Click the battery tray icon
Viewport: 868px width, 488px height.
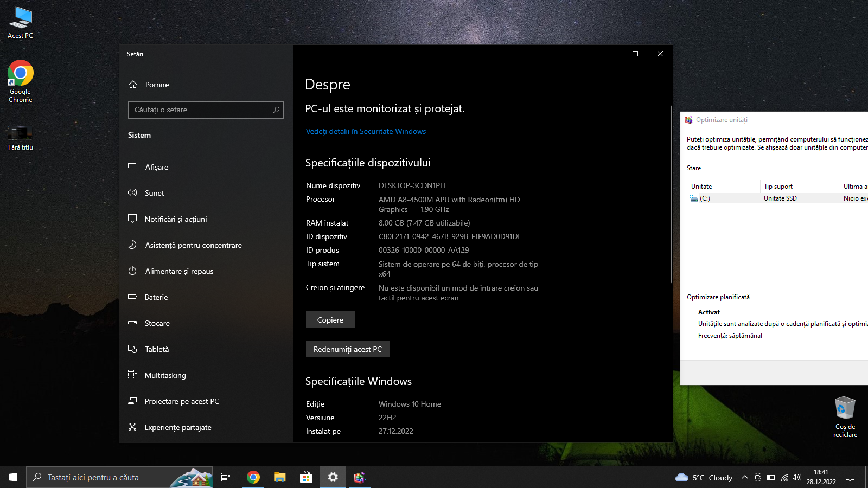pyautogui.click(x=771, y=478)
